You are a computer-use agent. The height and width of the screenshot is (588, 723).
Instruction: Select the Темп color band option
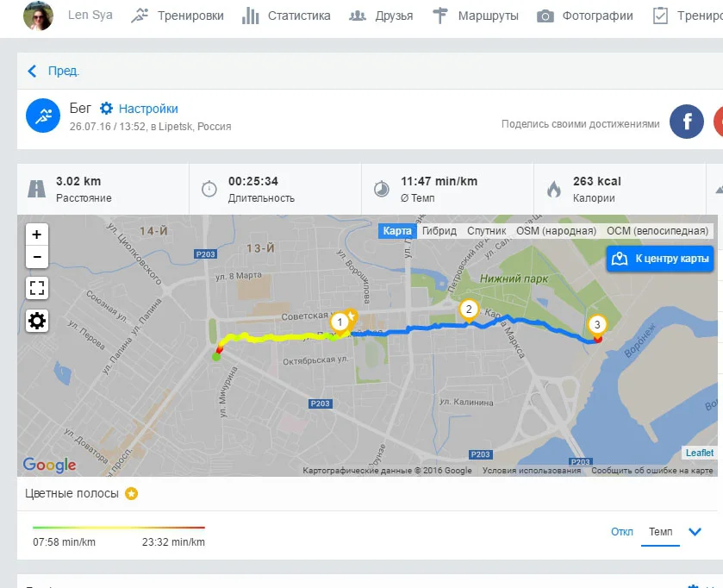[x=660, y=532]
